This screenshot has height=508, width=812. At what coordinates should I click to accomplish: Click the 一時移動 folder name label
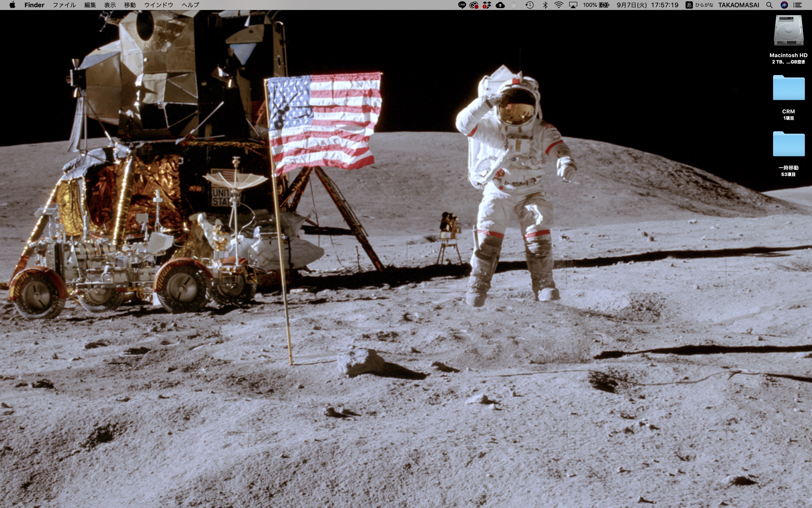[x=788, y=168]
